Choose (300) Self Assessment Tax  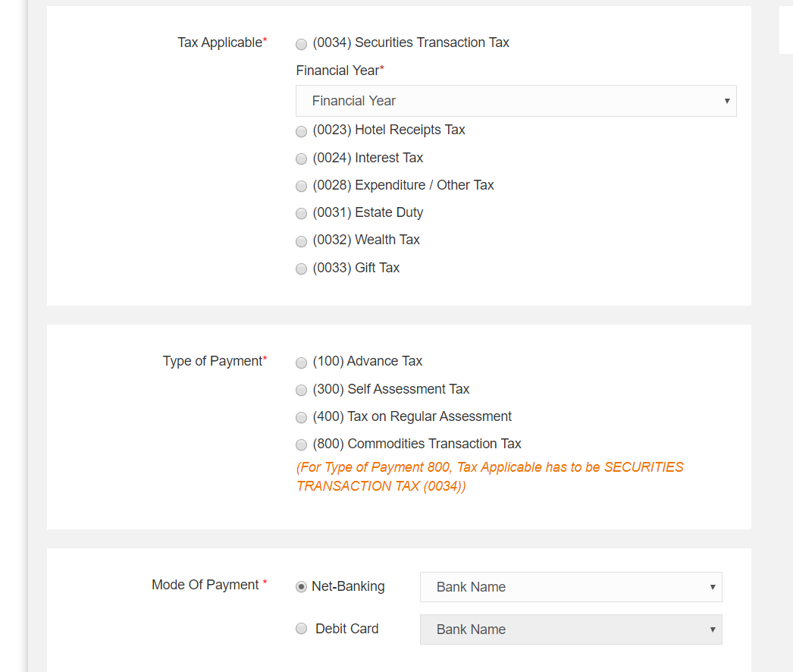(301, 390)
